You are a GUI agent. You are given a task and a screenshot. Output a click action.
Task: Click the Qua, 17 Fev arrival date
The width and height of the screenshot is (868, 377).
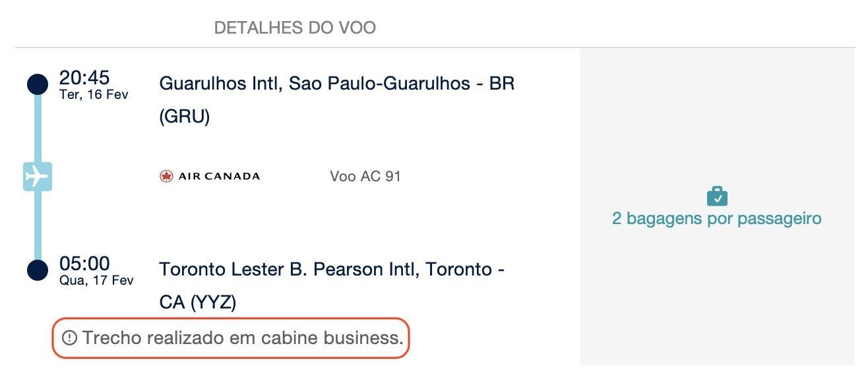(x=96, y=280)
